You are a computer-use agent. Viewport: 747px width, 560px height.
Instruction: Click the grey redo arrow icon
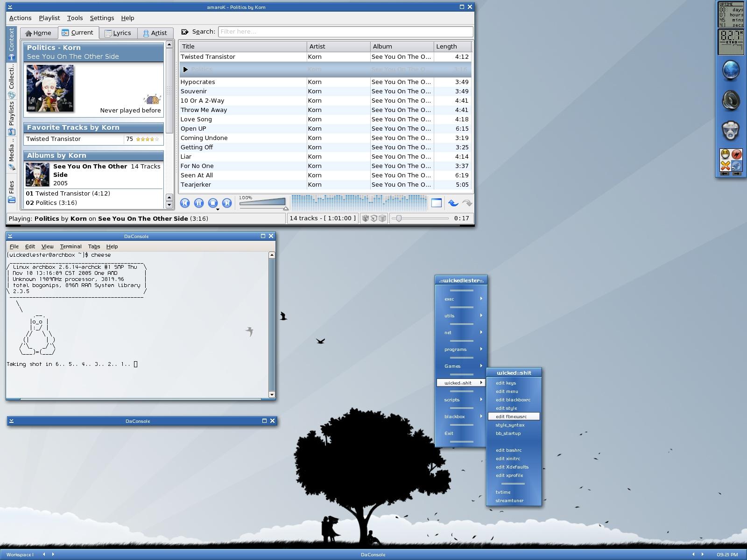click(467, 203)
